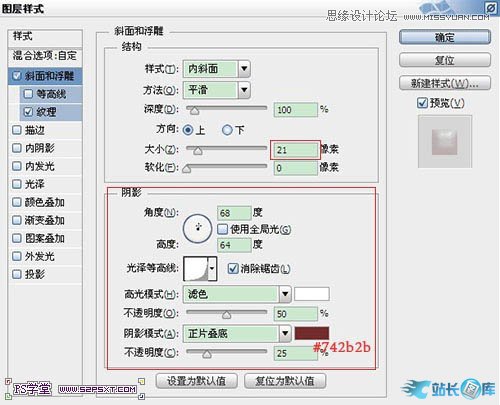Image resolution: width=500 pixels, height=405 pixels.
Task: Select direction 下 radio button
Action: 227,130
